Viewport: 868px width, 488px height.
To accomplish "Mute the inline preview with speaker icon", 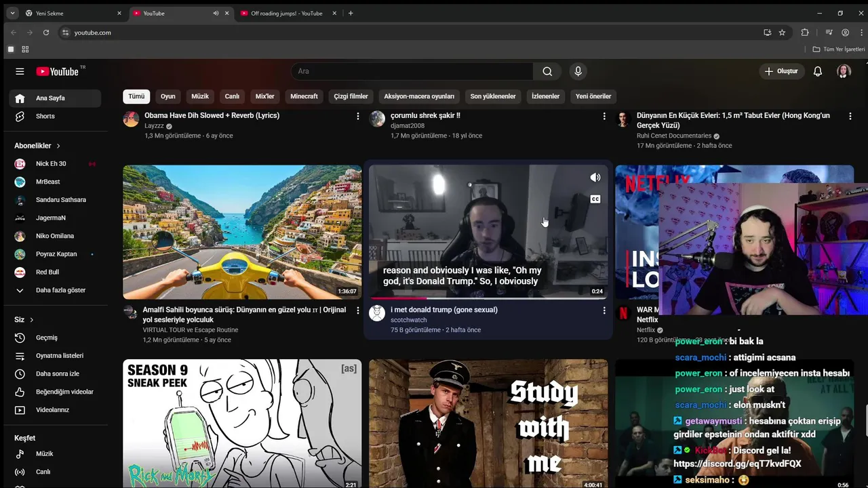I will (595, 178).
